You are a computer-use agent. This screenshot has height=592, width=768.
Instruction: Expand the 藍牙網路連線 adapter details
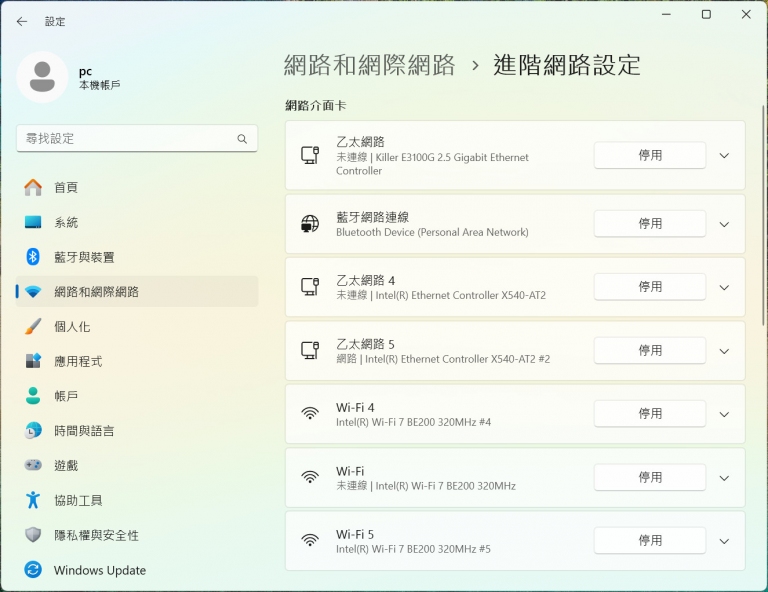(x=724, y=224)
